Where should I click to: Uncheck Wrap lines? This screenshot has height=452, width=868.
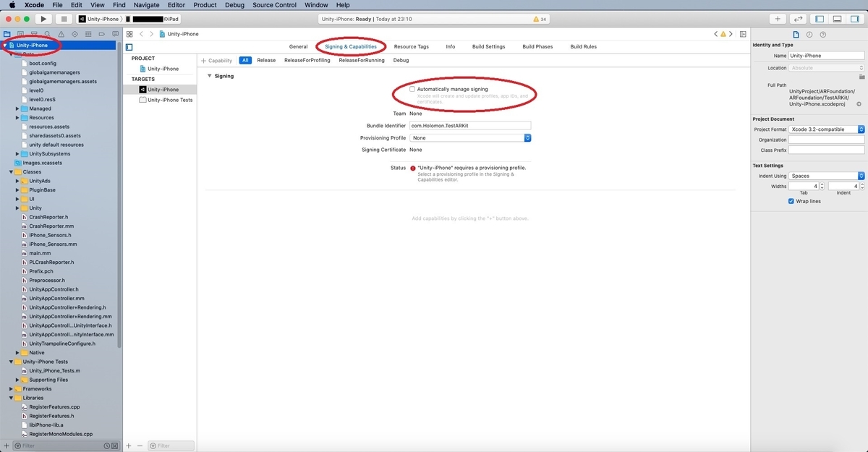[791, 201]
